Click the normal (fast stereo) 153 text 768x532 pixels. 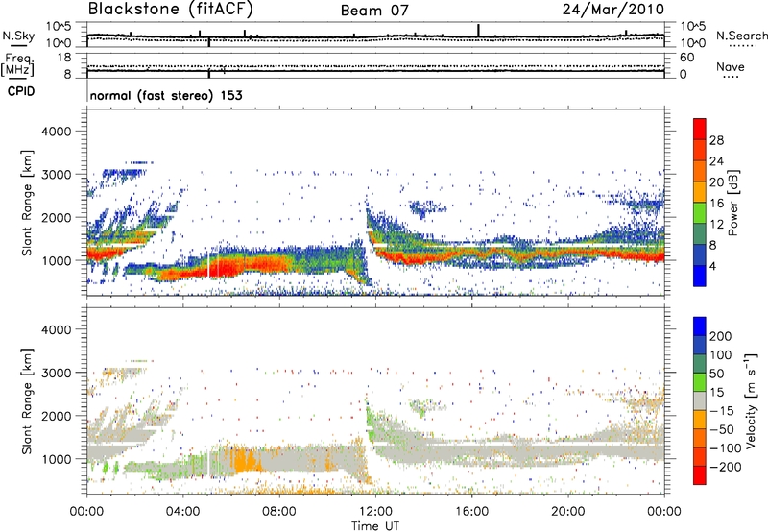click(x=166, y=95)
